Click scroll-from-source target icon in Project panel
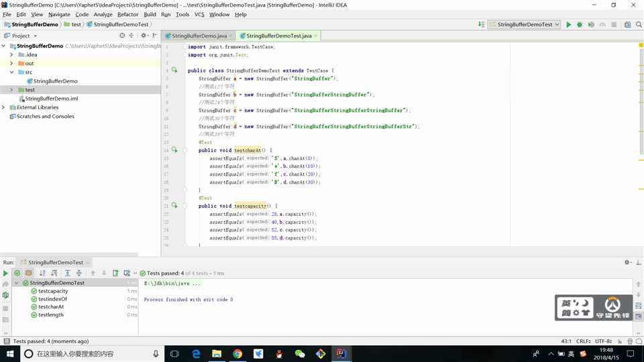644x362 pixels. coord(122,36)
